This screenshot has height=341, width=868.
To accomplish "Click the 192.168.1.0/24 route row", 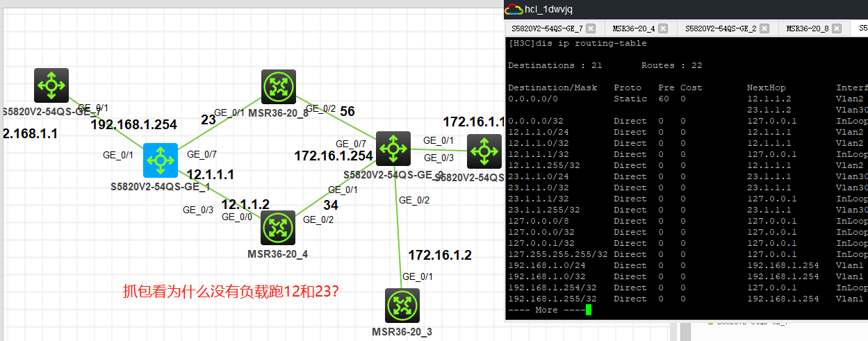I will coord(687,265).
